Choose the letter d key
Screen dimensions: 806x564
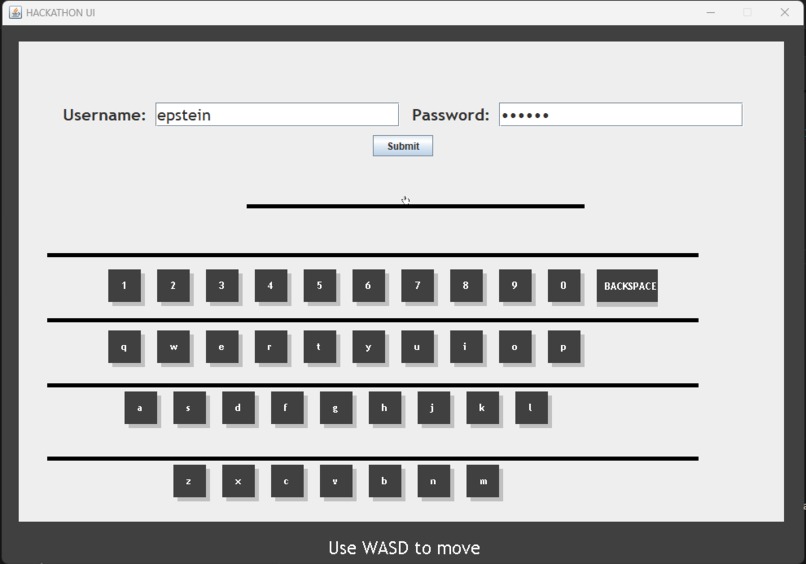coord(239,408)
